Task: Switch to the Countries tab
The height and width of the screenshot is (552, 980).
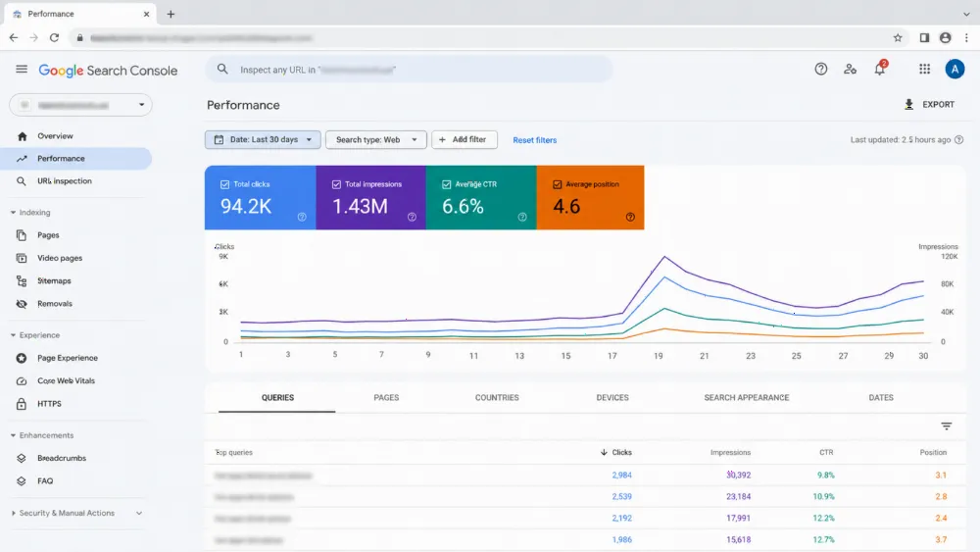Action: pos(497,398)
